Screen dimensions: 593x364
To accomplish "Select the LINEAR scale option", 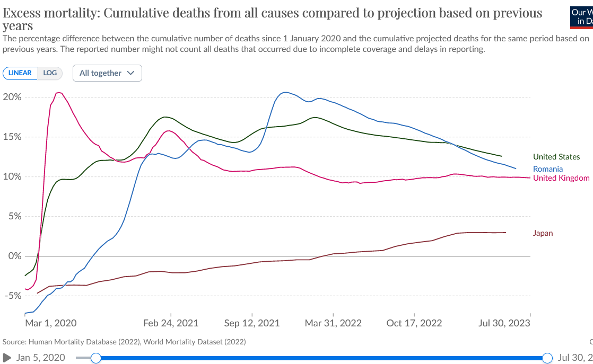I will tap(20, 73).
